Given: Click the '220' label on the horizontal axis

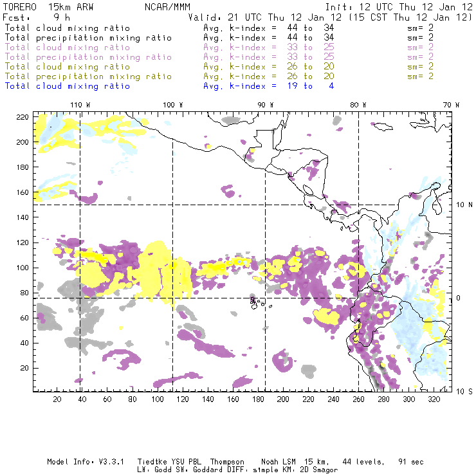Looking at the screenshot, I should 308,399.
